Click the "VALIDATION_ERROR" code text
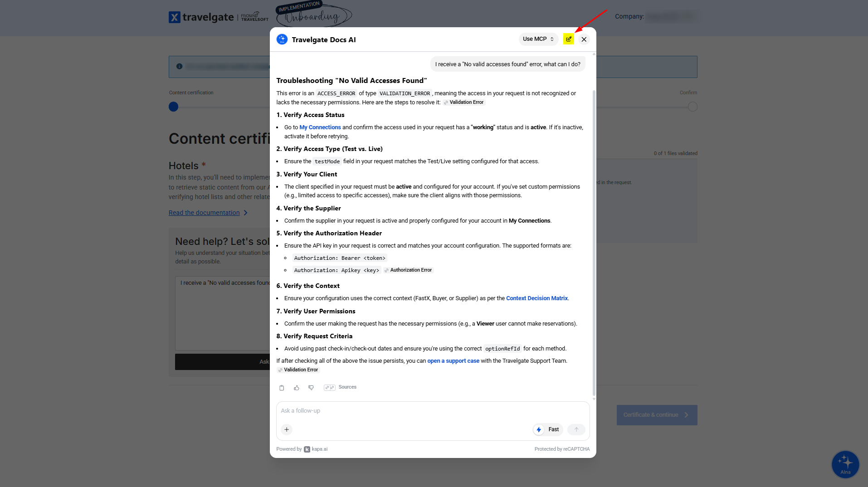 point(405,94)
